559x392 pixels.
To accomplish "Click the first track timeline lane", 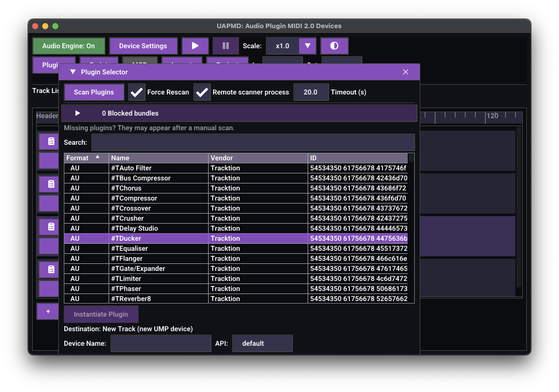I will (x=468, y=150).
